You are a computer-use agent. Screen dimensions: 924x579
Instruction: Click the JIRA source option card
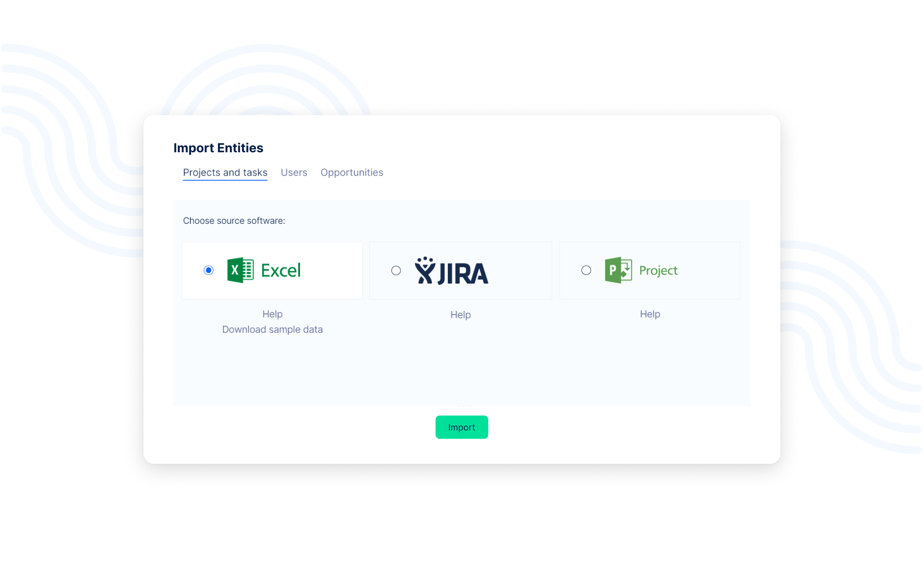(520, 271)
